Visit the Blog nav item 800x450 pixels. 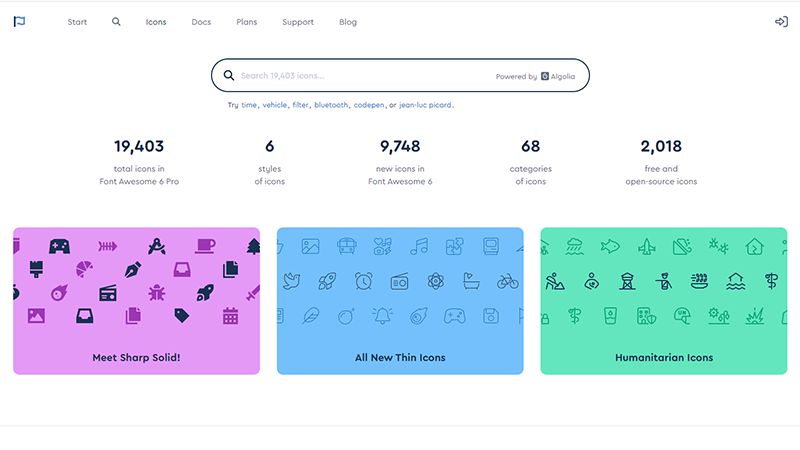(348, 22)
